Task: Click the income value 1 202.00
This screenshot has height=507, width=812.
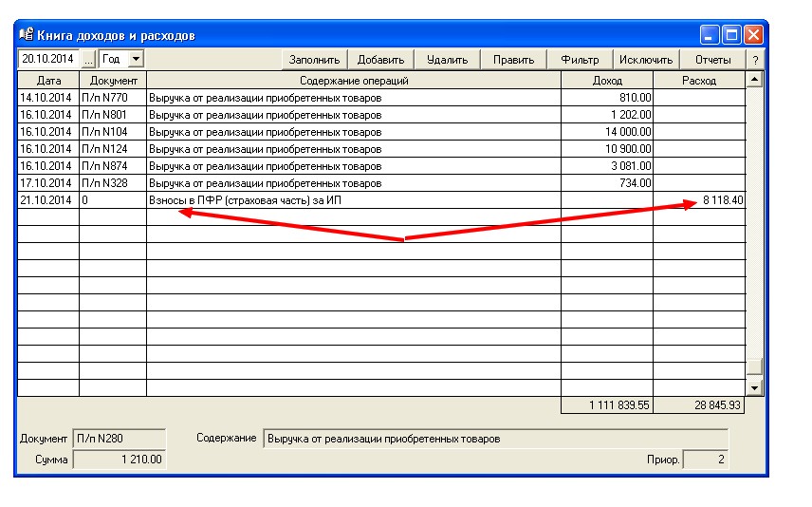Action: coord(630,115)
